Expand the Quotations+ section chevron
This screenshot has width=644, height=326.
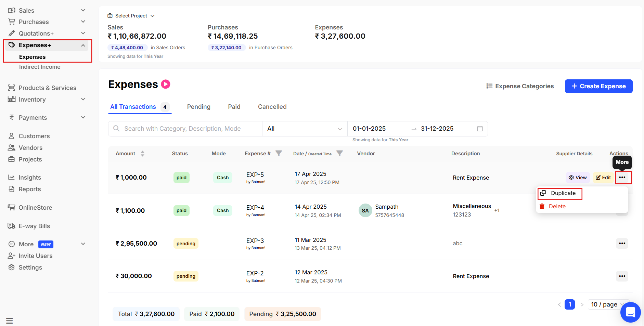click(x=83, y=33)
